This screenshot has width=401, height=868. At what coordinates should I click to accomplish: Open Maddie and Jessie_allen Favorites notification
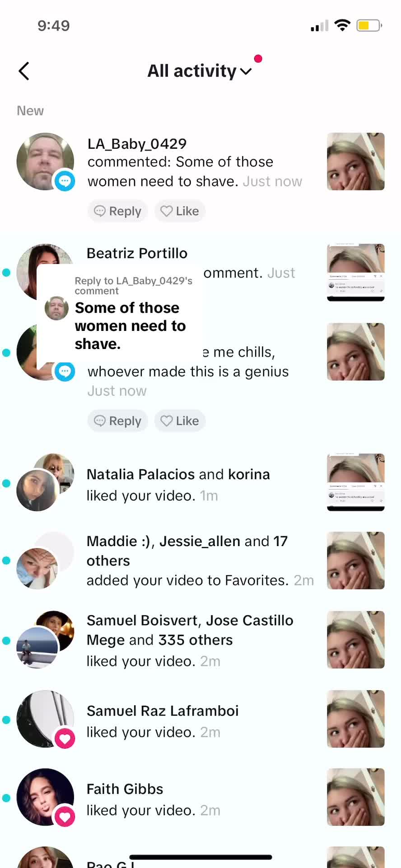click(200, 561)
